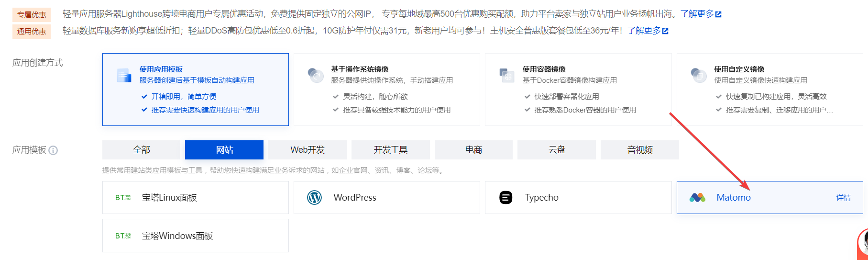Click the operating system image card icon
This screenshot has width=868, height=260.
316,75
